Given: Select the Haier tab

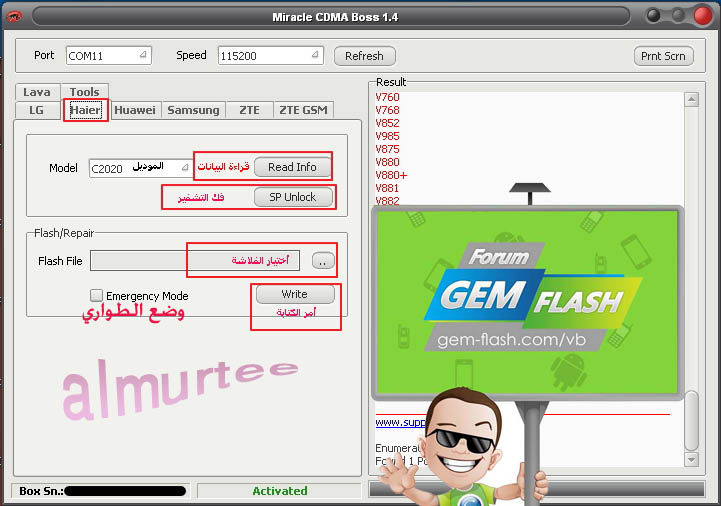Looking at the screenshot, I should (x=86, y=110).
